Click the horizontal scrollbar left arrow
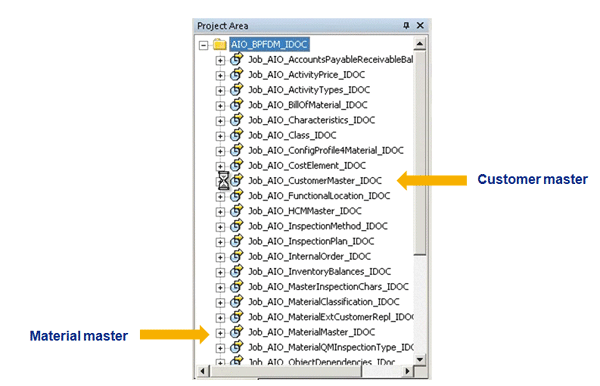This screenshot has width=600, height=386. (202, 371)
